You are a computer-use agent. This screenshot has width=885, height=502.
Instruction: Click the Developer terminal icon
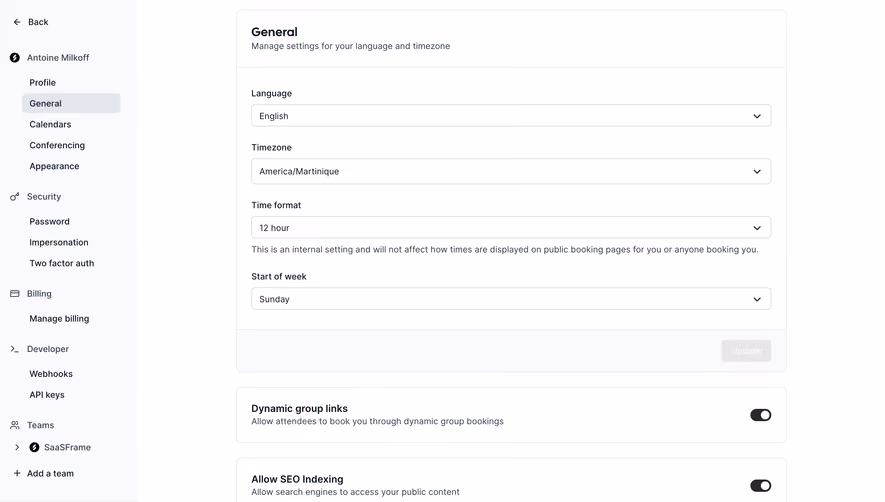point(15,349)
